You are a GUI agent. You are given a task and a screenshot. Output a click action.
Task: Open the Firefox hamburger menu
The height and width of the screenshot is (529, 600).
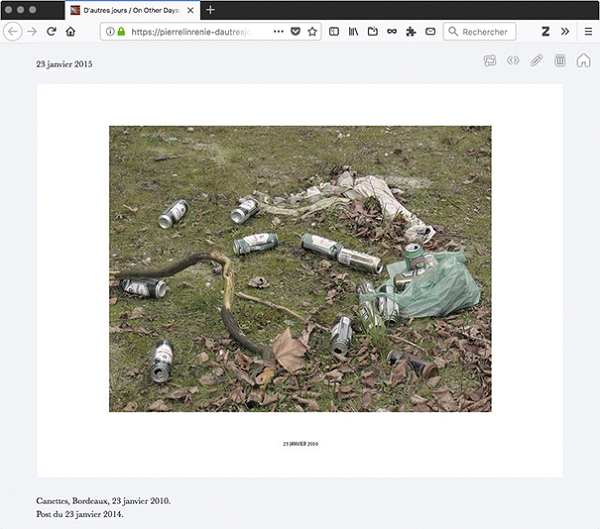click(x=588, y=32)
